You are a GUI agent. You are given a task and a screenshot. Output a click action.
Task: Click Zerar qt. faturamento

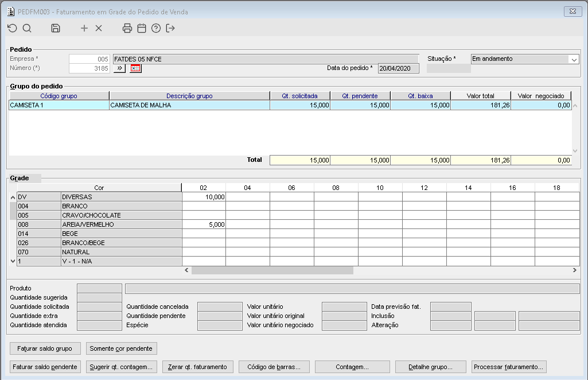[197, 367]
